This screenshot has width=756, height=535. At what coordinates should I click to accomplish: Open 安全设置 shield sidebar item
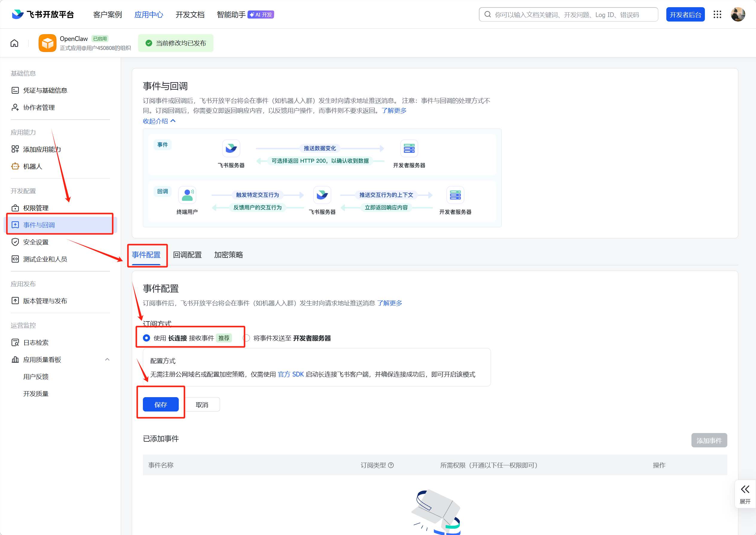point(36,242)
